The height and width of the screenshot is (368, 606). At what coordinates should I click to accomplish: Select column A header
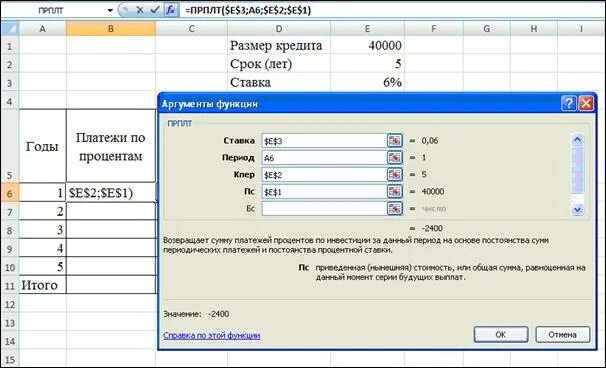click(x=43, y=29)
